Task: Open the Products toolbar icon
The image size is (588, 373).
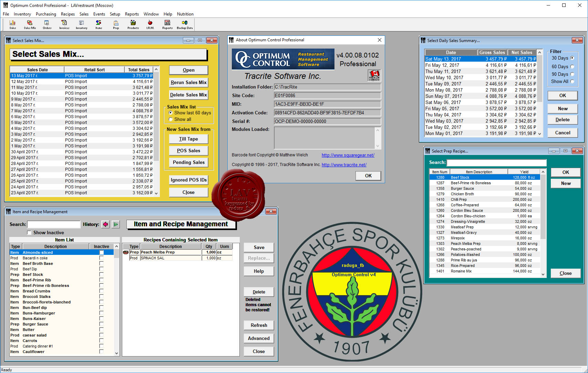Action: 133,24
